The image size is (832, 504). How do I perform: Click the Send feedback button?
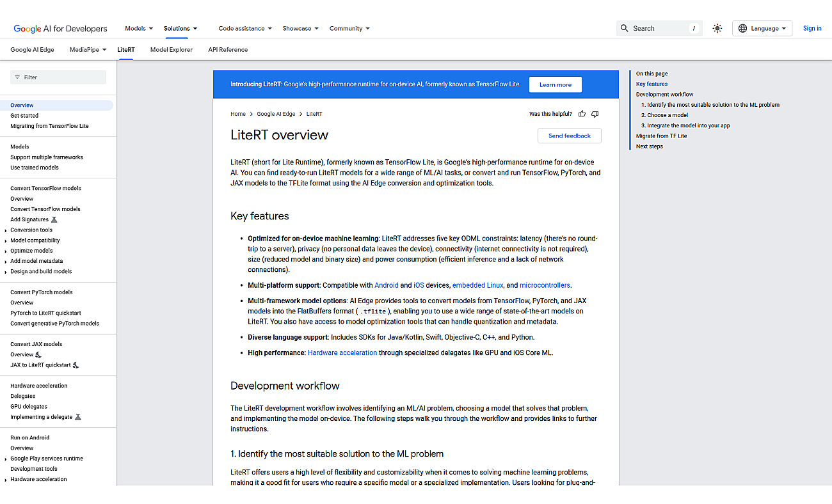coord(570,136)
